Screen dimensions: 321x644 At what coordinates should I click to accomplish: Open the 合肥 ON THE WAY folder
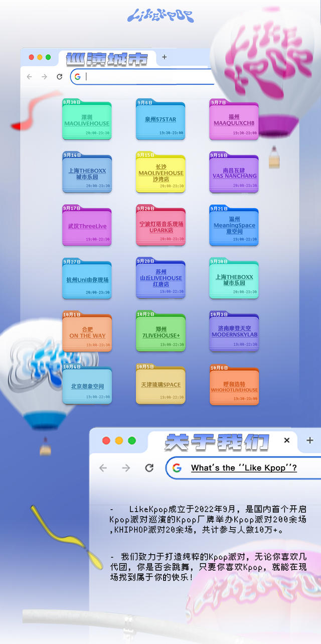tap(87, 331)
